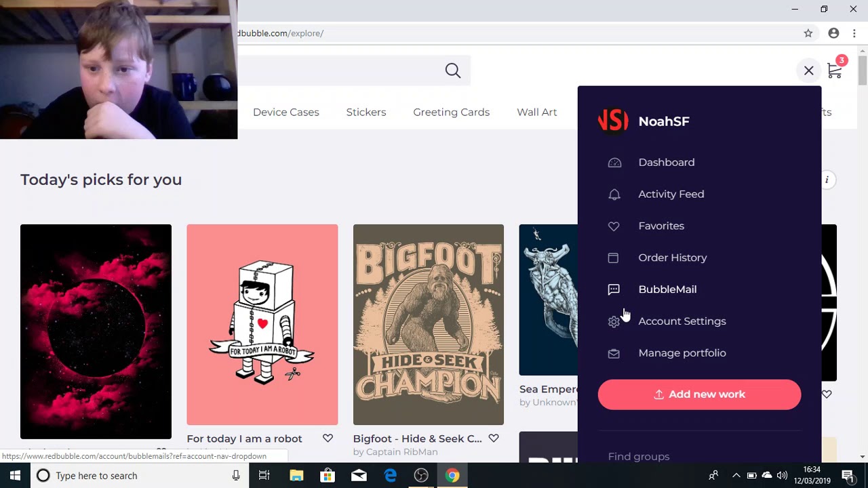Image resolution: width=868 pixels, height=488 pixels.
Task: Click the Bigfoot - Hide & Seek title
Action: (418, 439)
